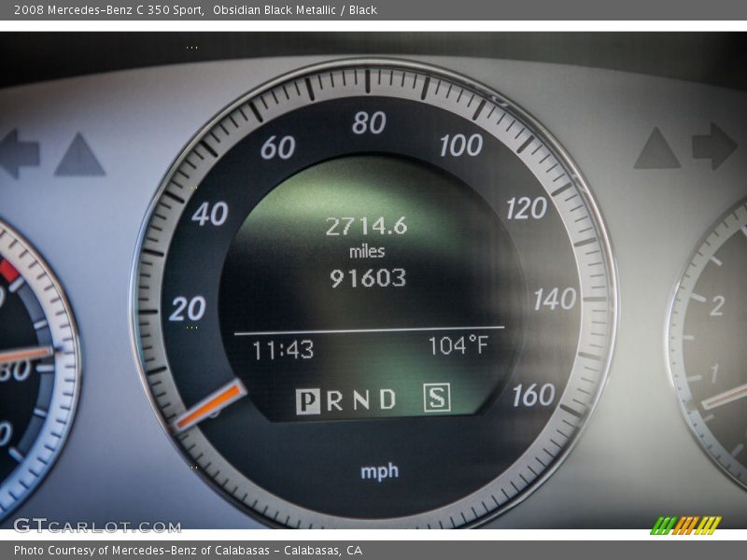Click the Obsidian Black Metallic / Black text
The width and height of the screenshot is (747, 560).
[x=295, y=10]
